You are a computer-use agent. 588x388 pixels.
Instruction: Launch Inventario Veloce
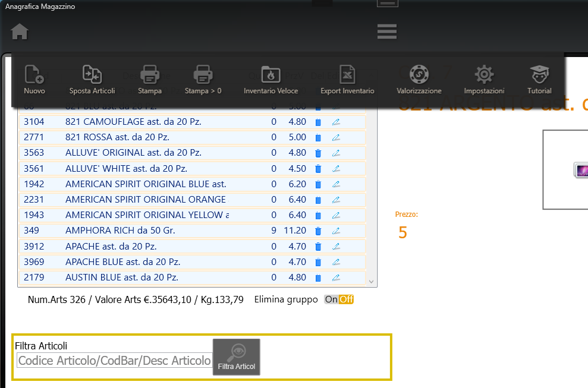point(271,80)
